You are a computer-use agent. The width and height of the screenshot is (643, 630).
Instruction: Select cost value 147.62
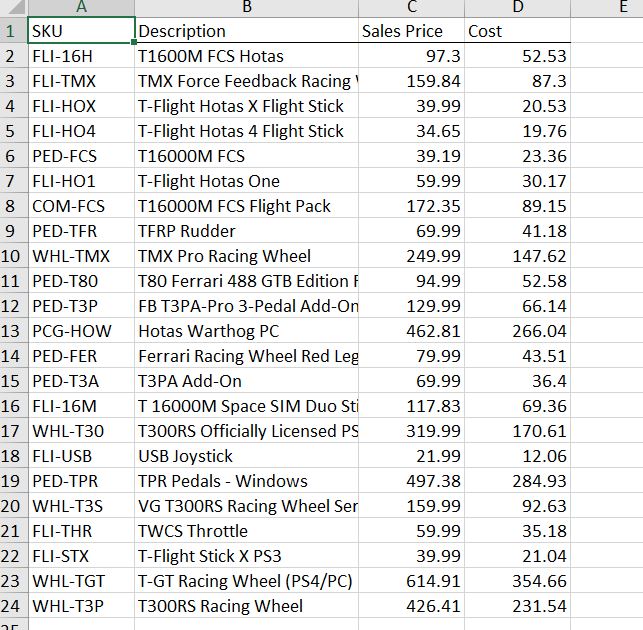coord(518,256)
